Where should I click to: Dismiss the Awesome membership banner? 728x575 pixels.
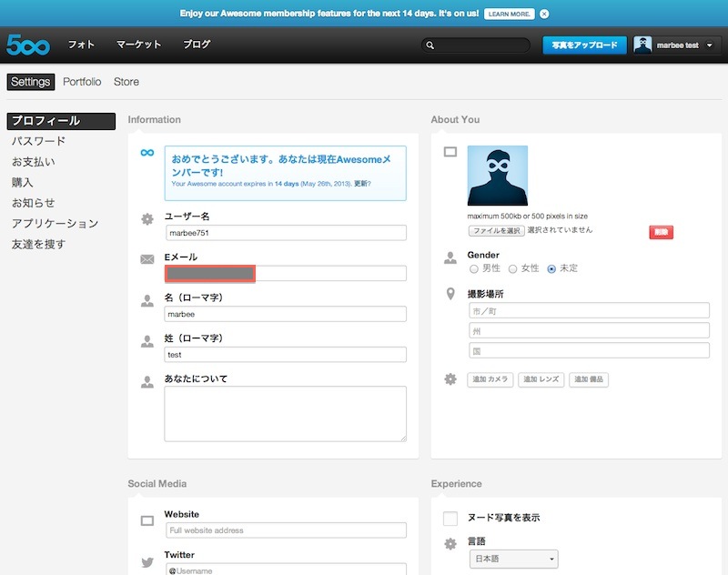pos(544,15)
